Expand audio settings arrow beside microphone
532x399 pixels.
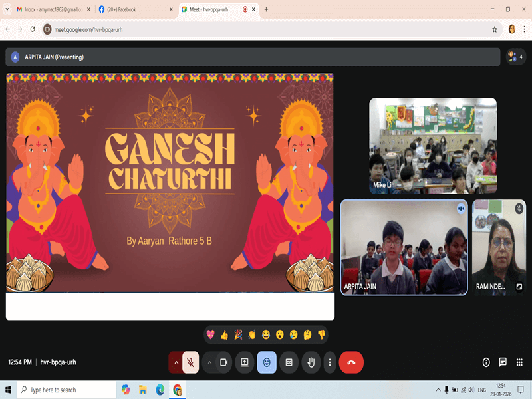(x=176, y=362)
